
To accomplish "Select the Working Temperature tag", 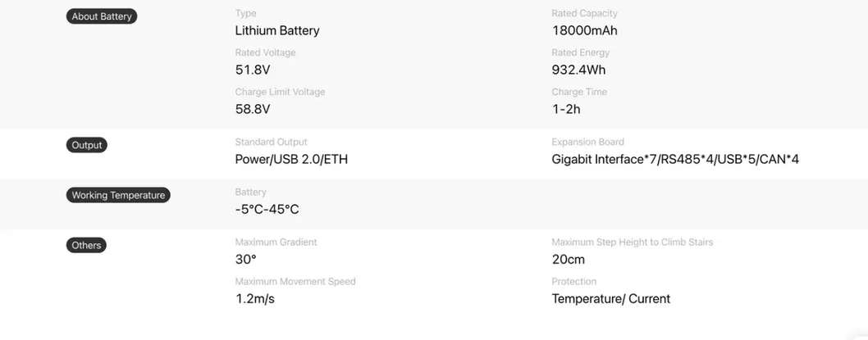I will click(118, 195).
